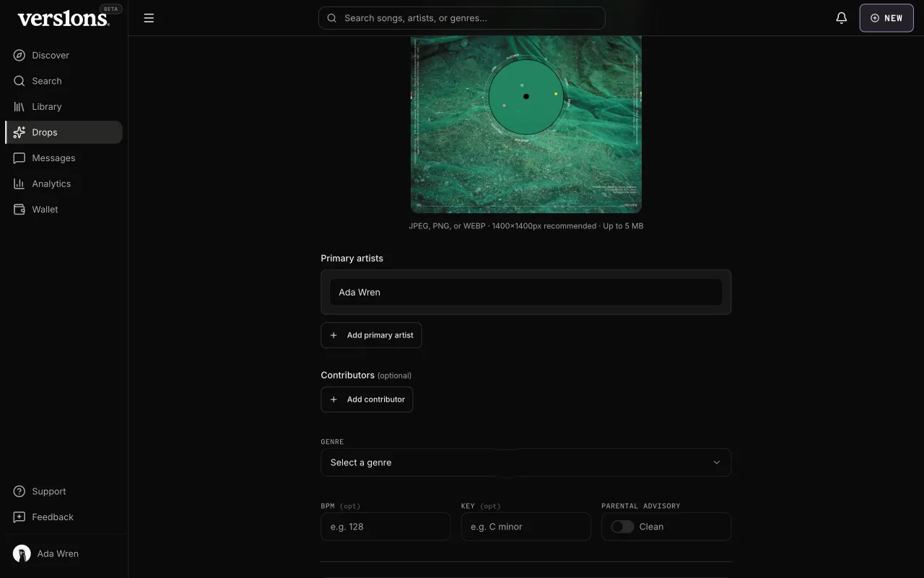
Task: Click the Discover compass icon
Action: pos(19,55)
